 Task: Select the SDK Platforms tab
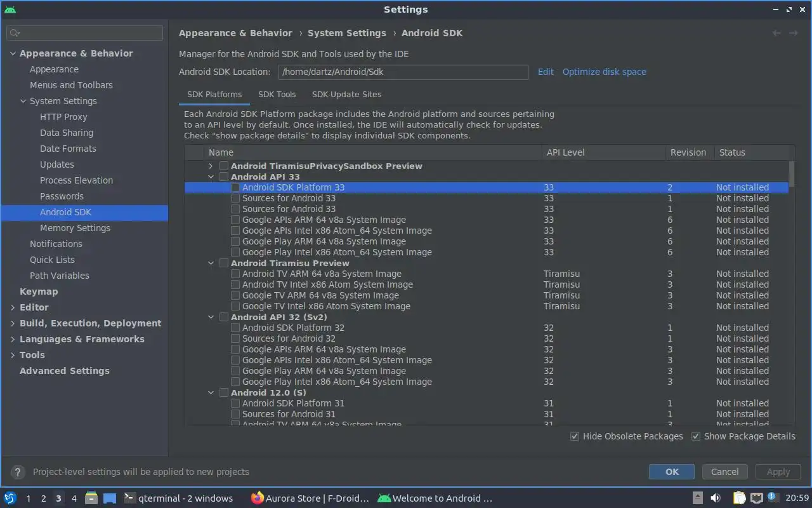point(214,94)
